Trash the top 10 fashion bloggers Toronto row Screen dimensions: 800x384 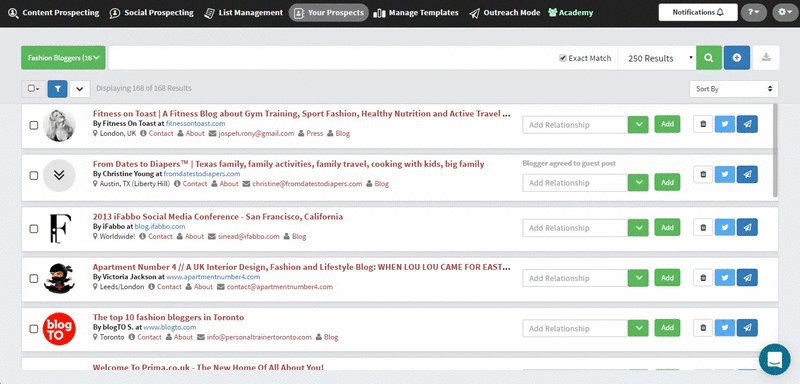703,328
